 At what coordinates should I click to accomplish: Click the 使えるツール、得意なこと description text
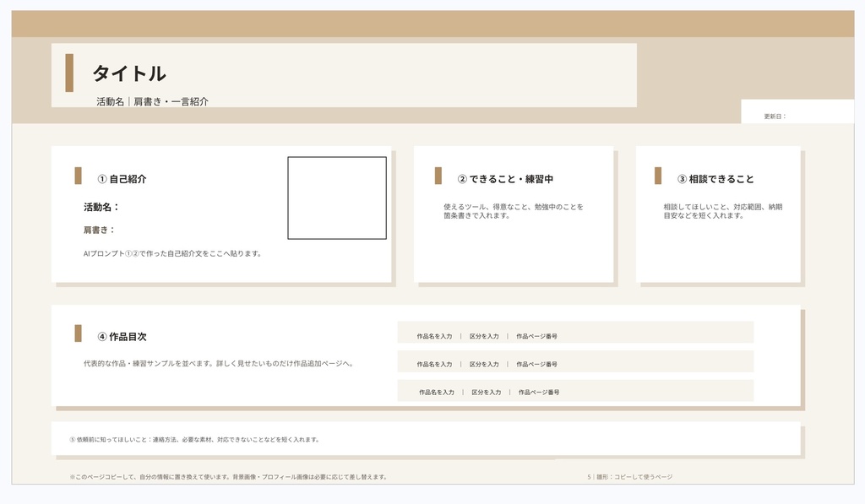click(513, 211)
